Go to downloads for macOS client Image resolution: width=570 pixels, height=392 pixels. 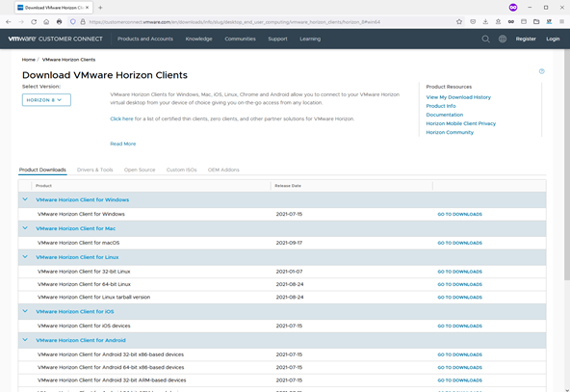[460, 244]
